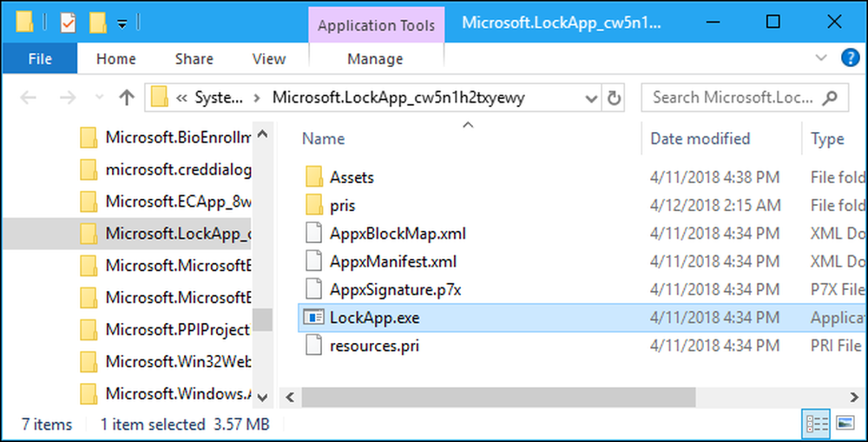Select Microsoft.ECApp_8w folder in navigation pane
Viewport: 868px width, 442px height.
166,201
